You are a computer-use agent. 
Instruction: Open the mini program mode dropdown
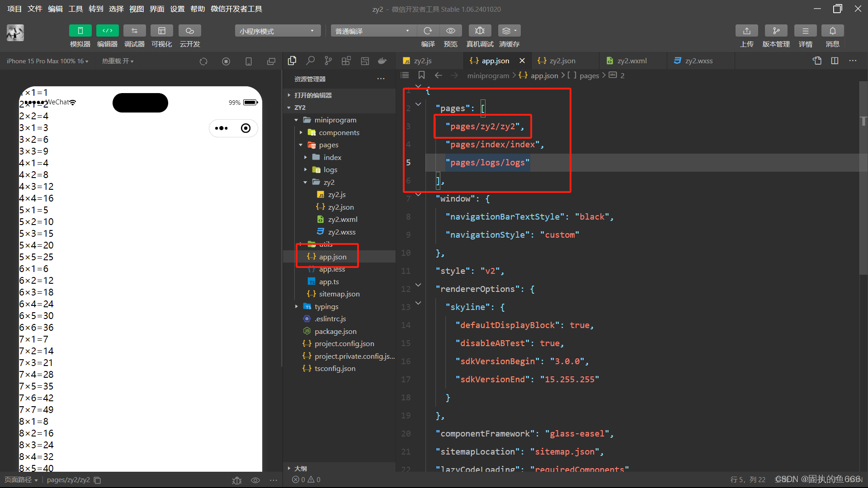278,31
